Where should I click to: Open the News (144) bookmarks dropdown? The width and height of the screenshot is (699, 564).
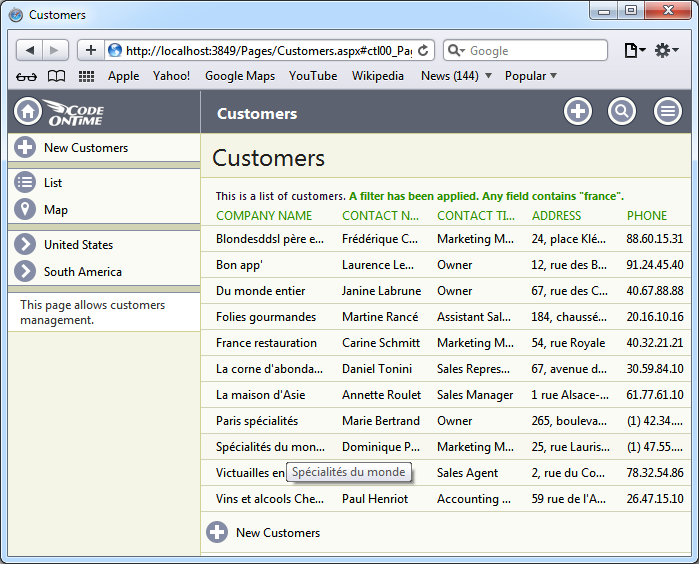point(456,76)
